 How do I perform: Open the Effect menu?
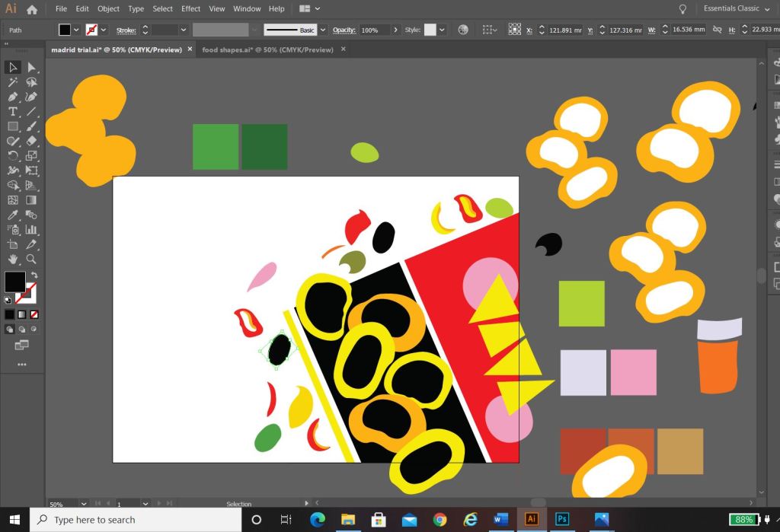point(190,9)
